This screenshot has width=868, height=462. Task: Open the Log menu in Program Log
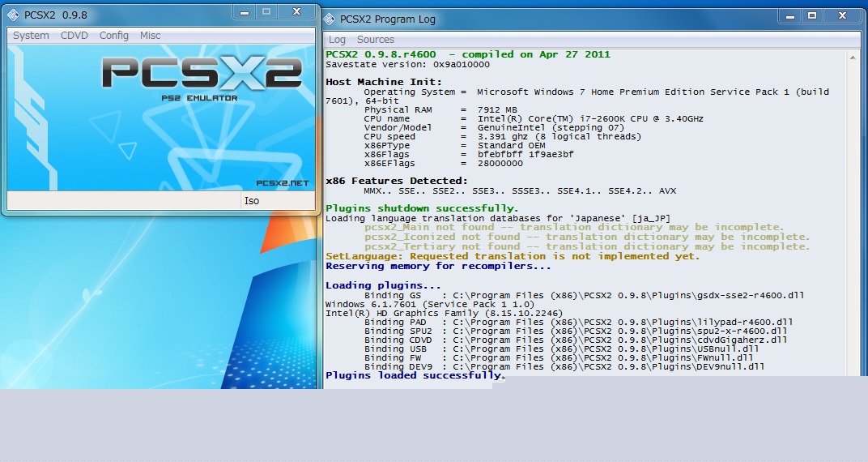337,40
